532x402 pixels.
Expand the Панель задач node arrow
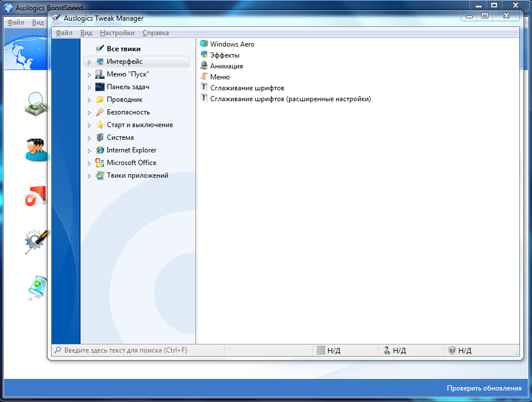point(89,87)
